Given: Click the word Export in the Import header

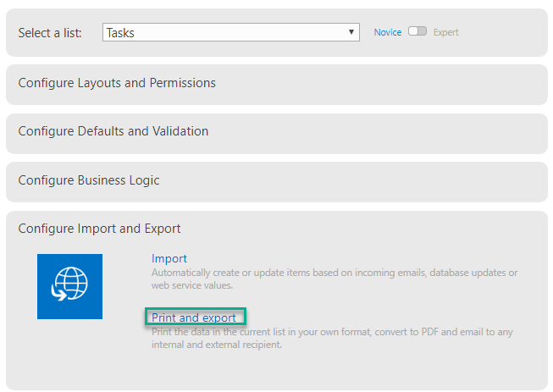Looking at the screenshot, I should (163, 229).
